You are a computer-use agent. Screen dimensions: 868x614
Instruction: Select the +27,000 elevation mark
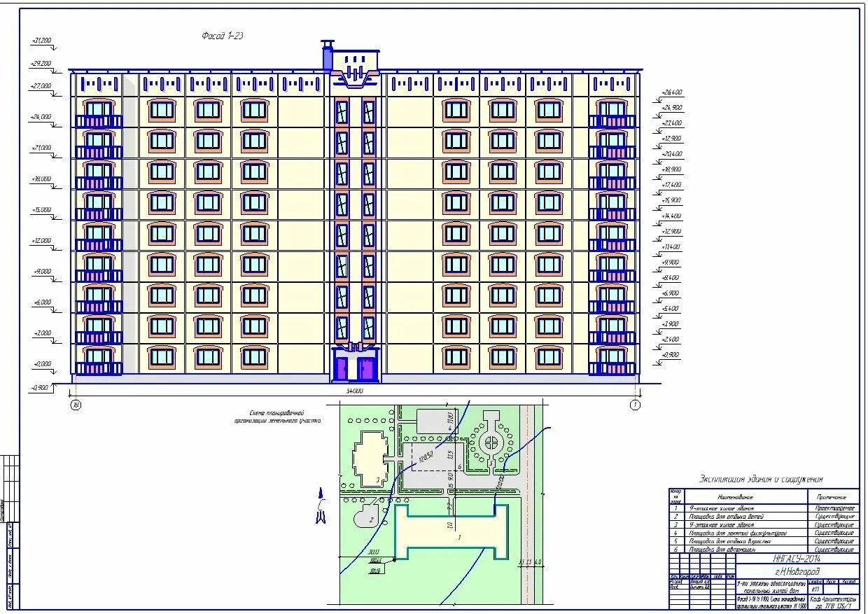pyautogui.click(x=41, y=86)
